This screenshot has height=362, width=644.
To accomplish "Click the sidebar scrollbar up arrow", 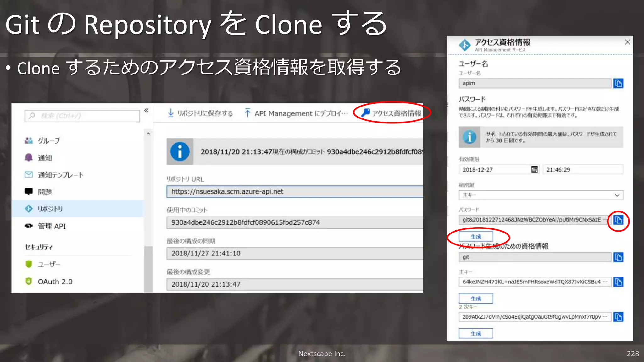I will (x=148, y=134).
